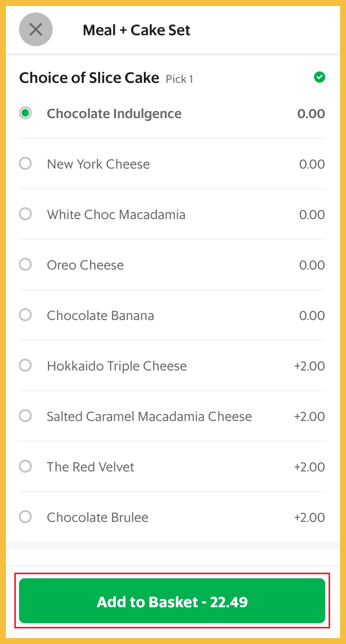Pick the Oreo Cheese radio button
Viewport: 346px width, 644px height.
click(x=26, y=265)
